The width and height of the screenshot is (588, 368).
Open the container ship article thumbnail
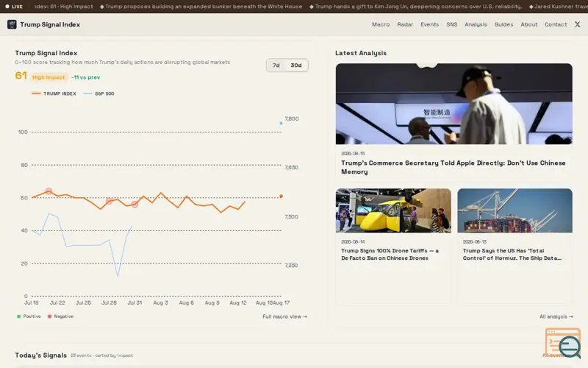[x=514, y=210]
